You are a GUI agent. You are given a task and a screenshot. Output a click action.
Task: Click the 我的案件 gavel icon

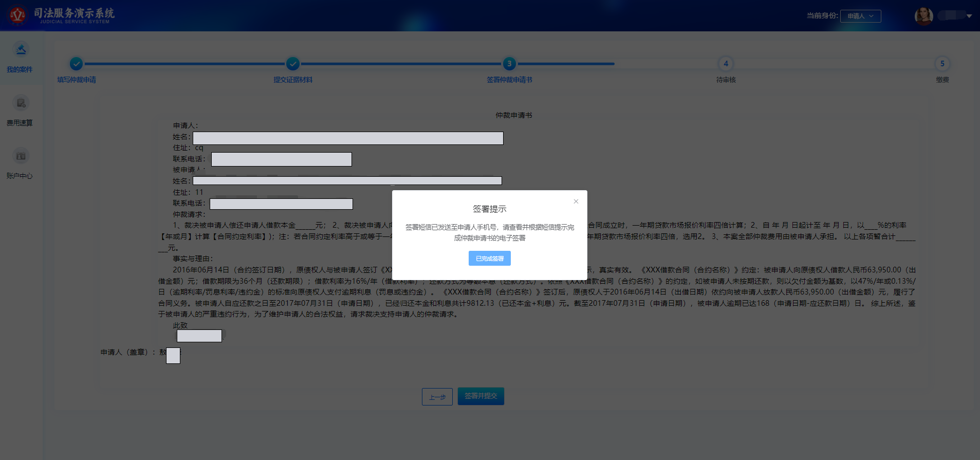[21, 50]
